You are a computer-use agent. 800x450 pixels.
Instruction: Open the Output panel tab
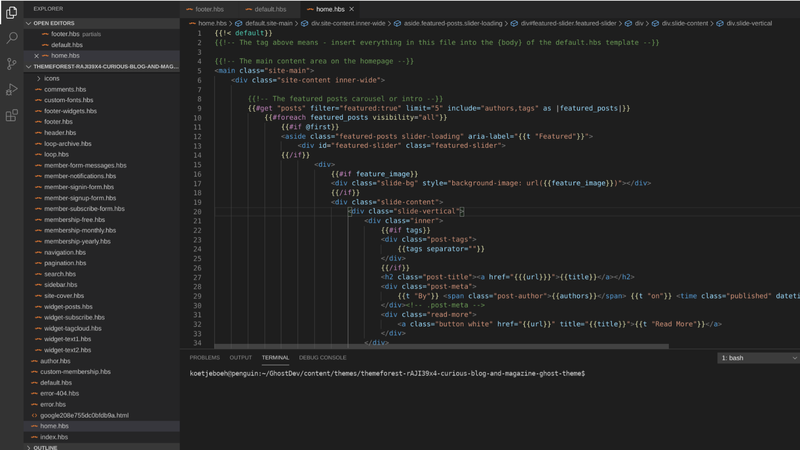[240, 357]
